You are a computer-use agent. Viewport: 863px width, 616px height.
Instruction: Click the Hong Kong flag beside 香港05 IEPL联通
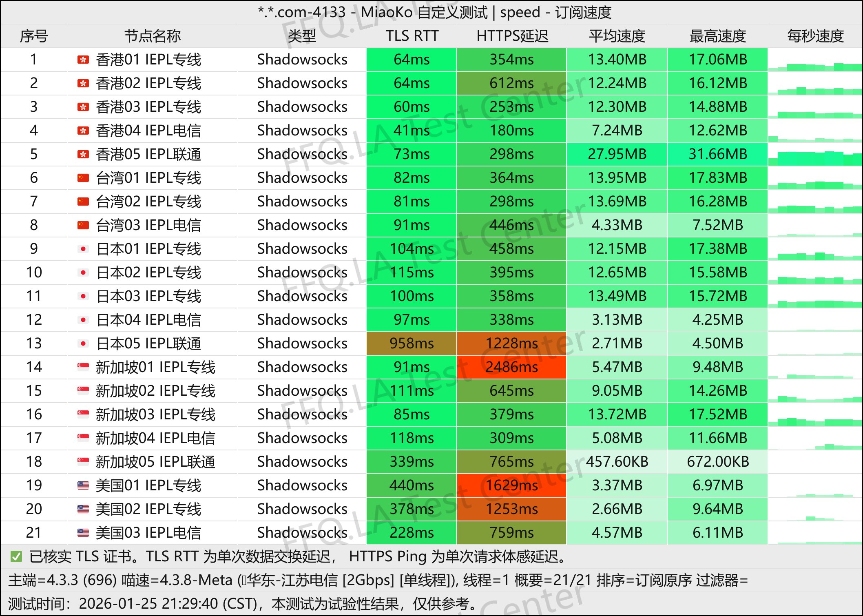pyautogui.click(x=83, y=155)
